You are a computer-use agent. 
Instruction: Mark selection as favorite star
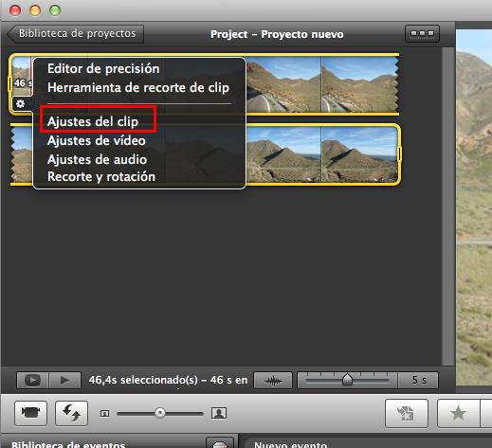click(458, 413)
